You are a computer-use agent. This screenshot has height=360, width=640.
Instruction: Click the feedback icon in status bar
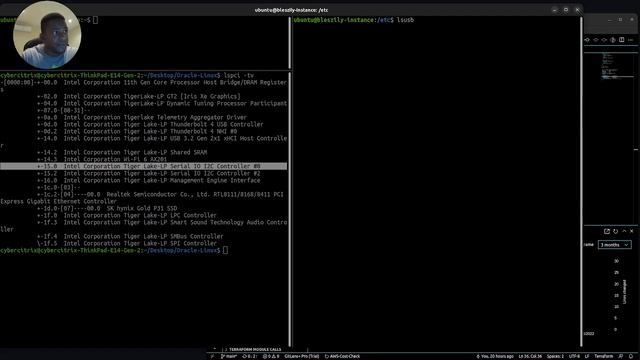coord(621,356)
